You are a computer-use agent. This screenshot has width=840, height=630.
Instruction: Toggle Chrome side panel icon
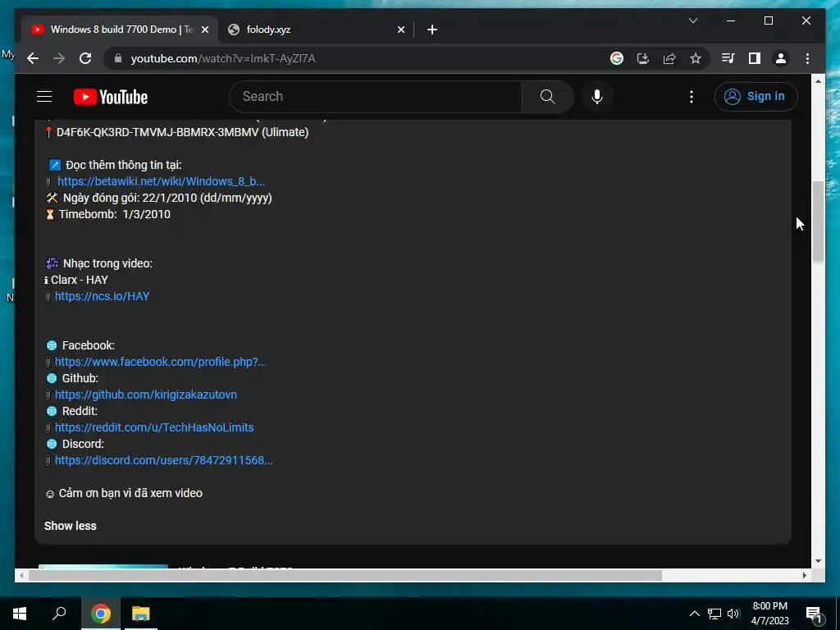(755, 58)
